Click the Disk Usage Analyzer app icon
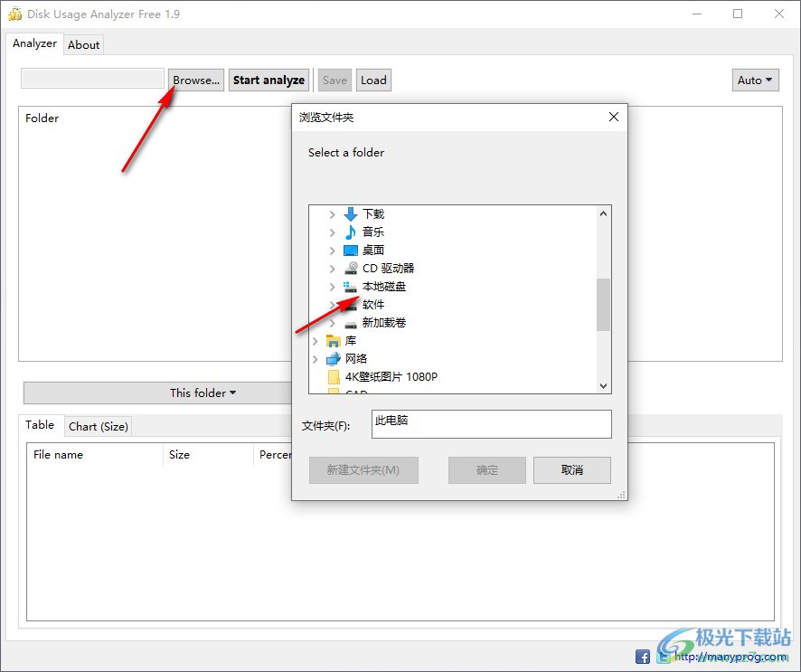The image size is (801, 672). click(x=14, y=14)
